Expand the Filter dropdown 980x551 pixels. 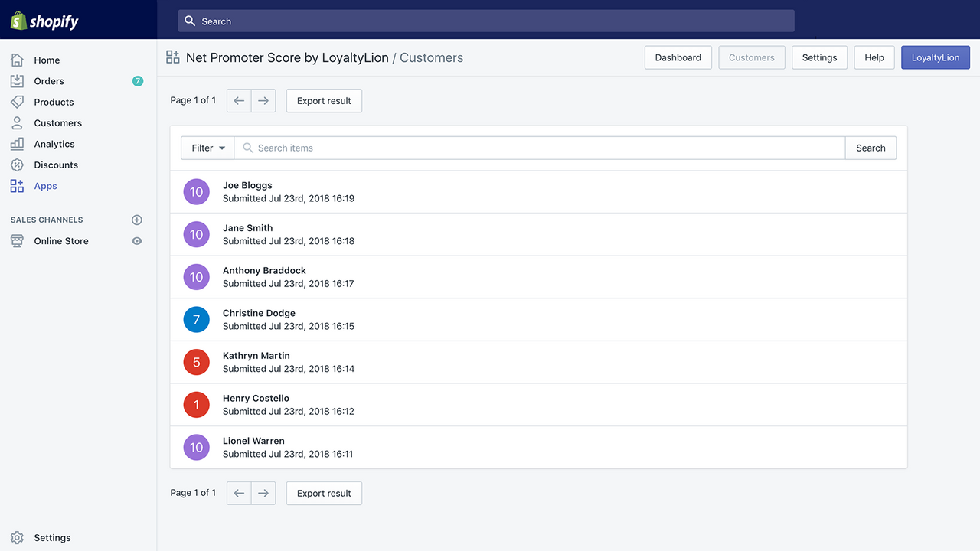207,148
